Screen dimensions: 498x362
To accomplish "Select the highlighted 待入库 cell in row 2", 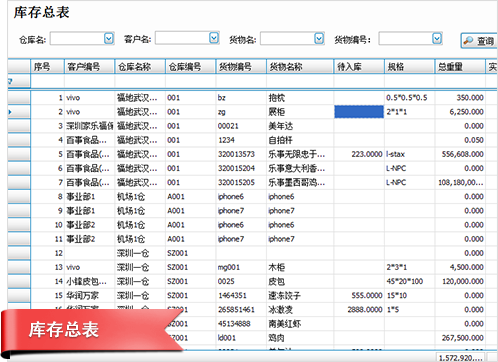I will coord(359,112).
